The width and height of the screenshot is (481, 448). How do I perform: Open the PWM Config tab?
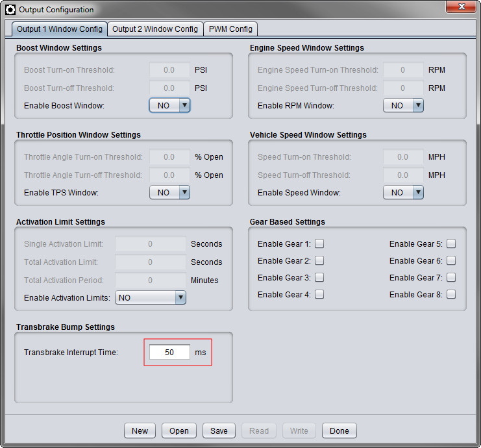[230, 29]
